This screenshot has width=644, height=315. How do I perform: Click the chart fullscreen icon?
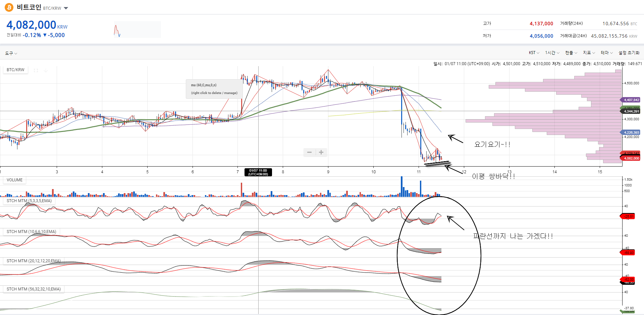tap(36, 70)
